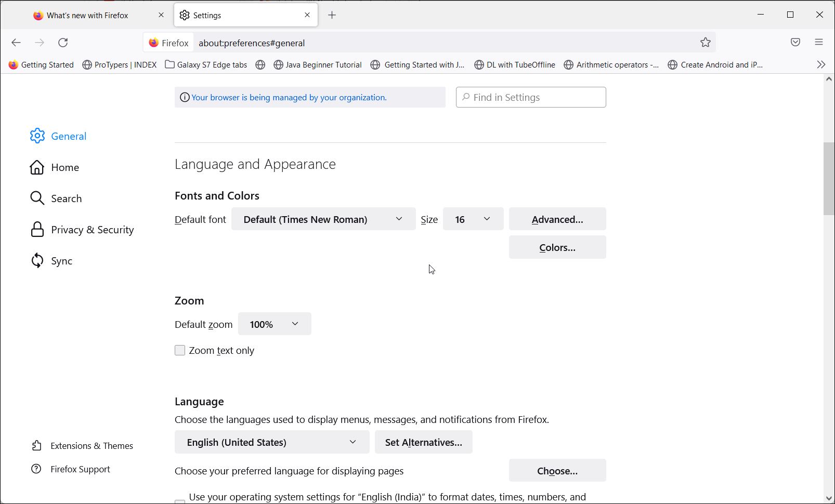Click the Sync arrows icon in the sidebar
The height and width of the screenshot is (504, 835).
click(x=37, y=260)
